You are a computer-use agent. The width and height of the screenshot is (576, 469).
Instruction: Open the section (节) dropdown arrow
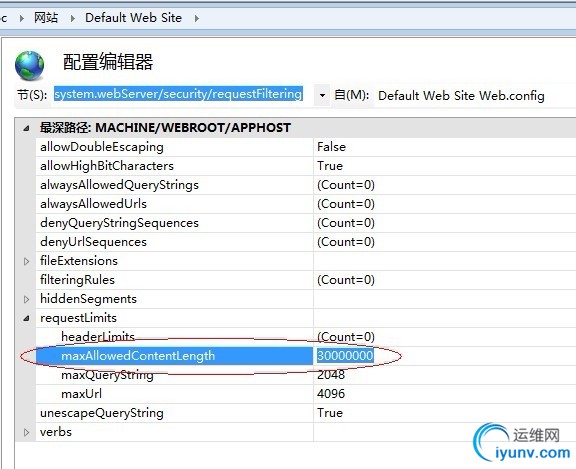(x=322, y=95)
